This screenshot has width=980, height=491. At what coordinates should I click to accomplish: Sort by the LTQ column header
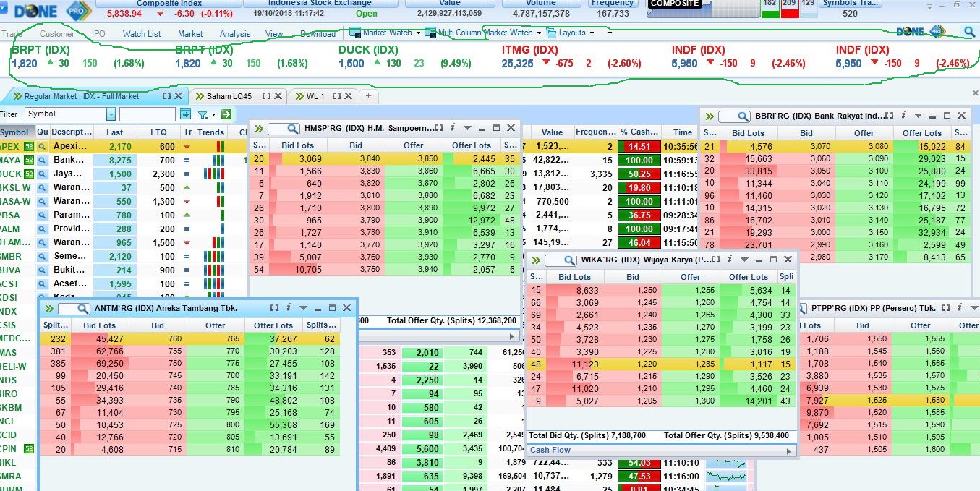click(x=158, y=132)
